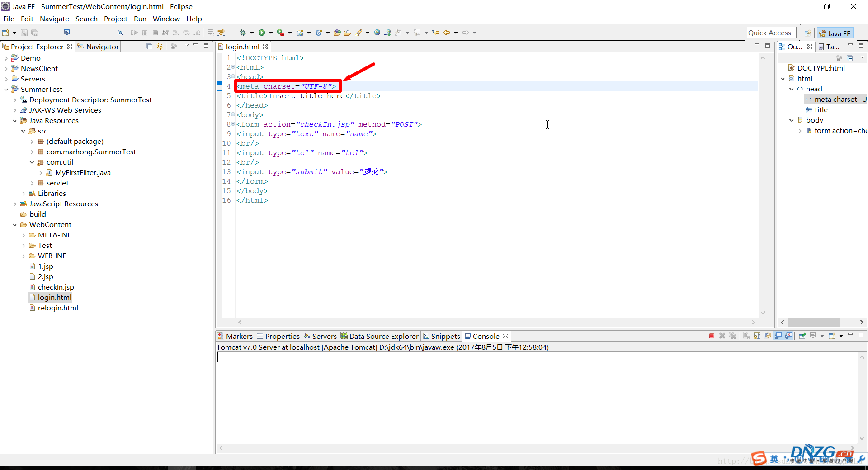Viewport: 868px width, 470px height.
Task: Toggle Scroll Lock in the Console
Action: [757, 336]
